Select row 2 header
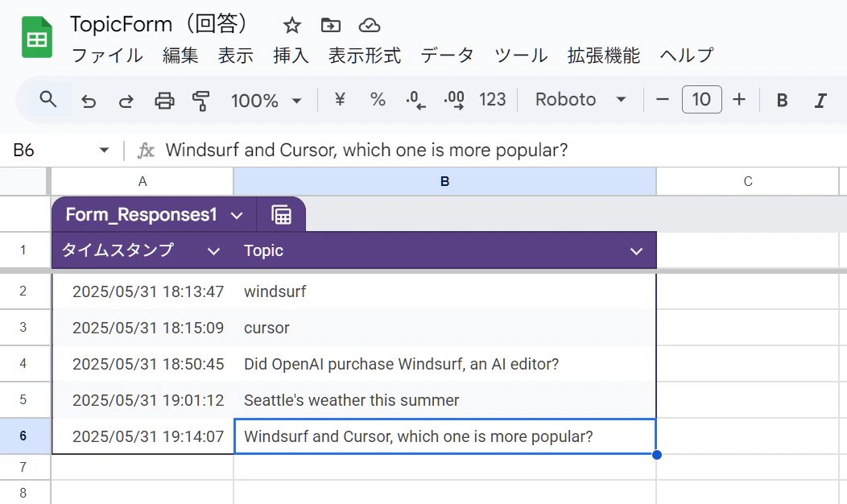 tap(23, 291)
